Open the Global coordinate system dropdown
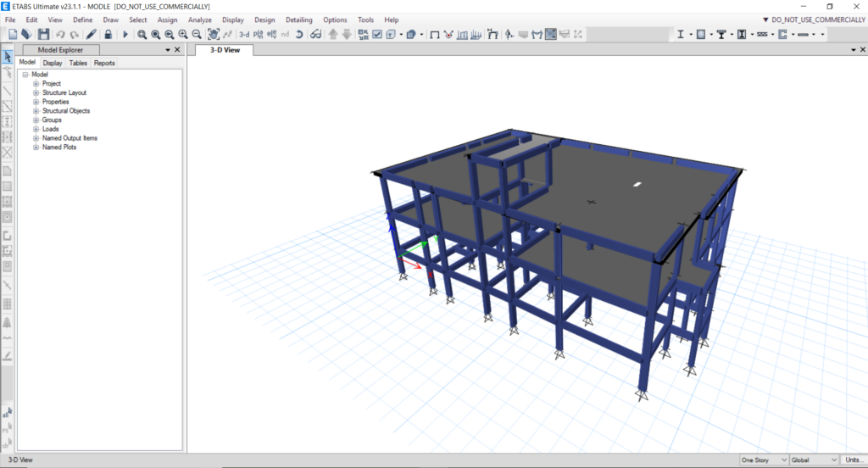868x468 pixels. [x=814, y=460]
